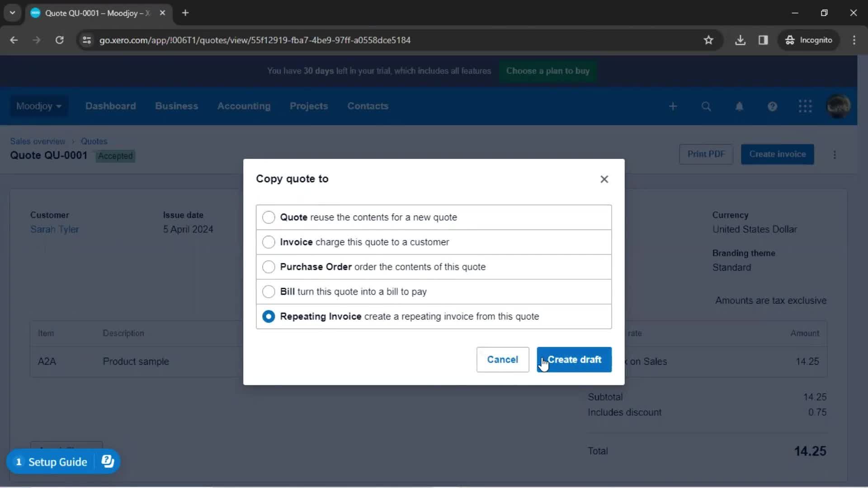868x488 pixels.
Task: Click the Create invoice button
Action: tap(777, 154)
